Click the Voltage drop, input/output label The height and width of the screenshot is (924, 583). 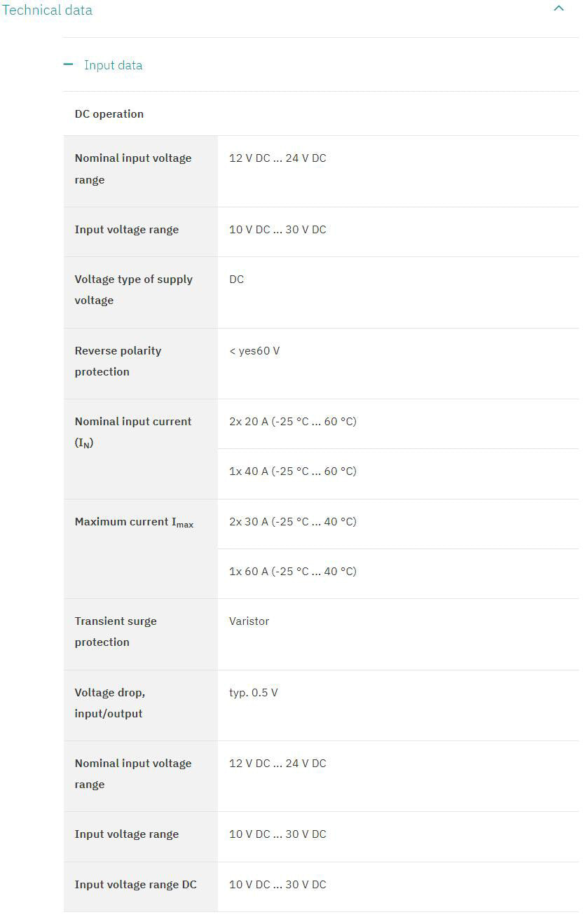pos(109,703)
